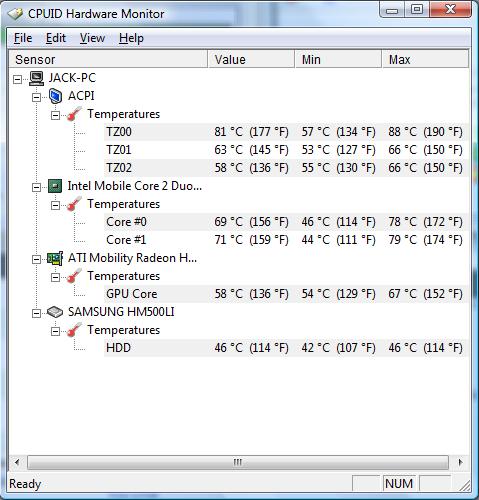This screenshot has width=479, height=500.
Task: Click the Value column header
Action: (x=251, y=59)
